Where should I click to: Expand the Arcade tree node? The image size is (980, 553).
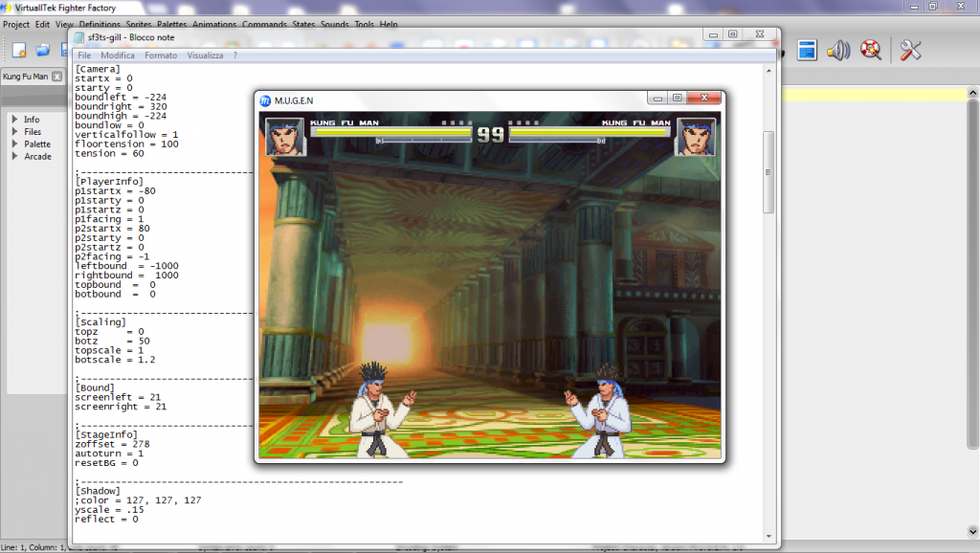[15, 157]
